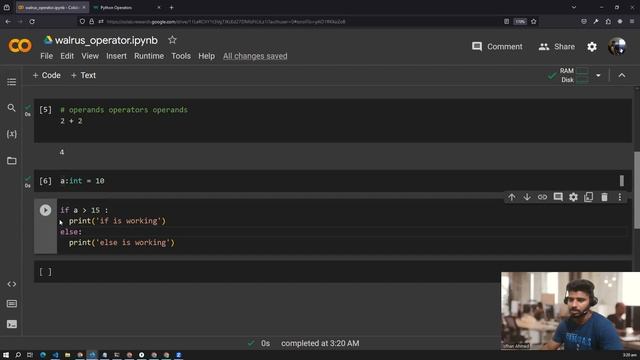This screenshot has height=360, width=640.
Task: Star the walrus_operator.ipynb notebook
Action: [172, 40]
